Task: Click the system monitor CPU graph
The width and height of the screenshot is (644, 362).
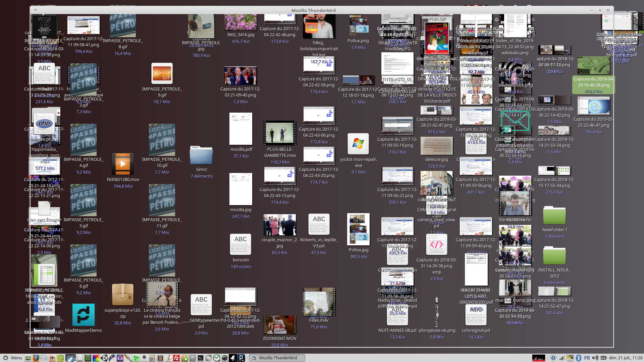Action: click(539, 358)
